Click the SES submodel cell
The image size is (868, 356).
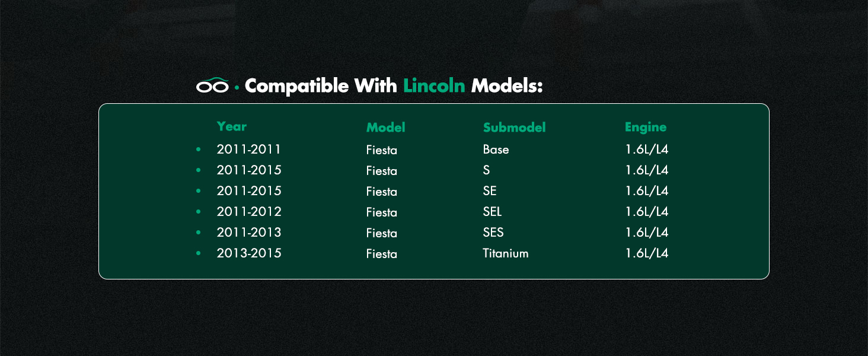coord(493,233)
